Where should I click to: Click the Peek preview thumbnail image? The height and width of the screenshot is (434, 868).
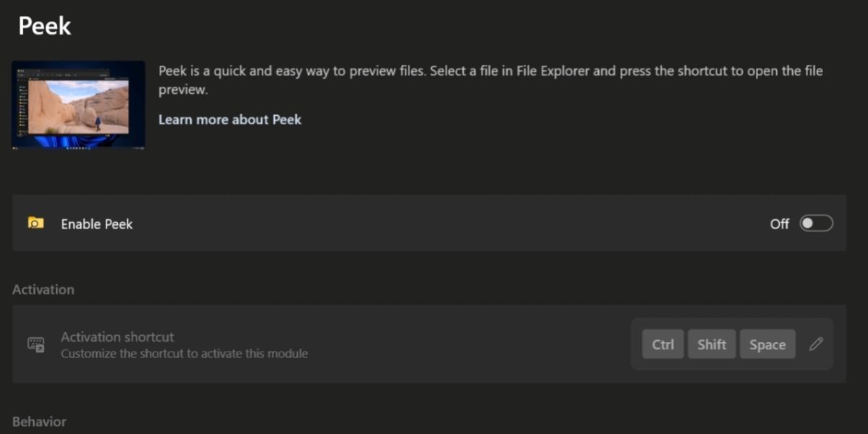78,105
